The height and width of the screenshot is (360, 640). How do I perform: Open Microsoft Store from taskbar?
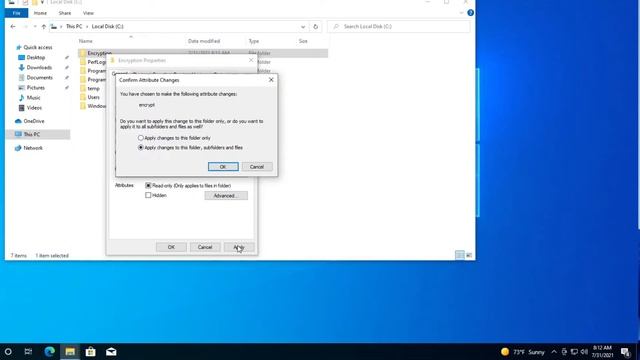[91, 351]
